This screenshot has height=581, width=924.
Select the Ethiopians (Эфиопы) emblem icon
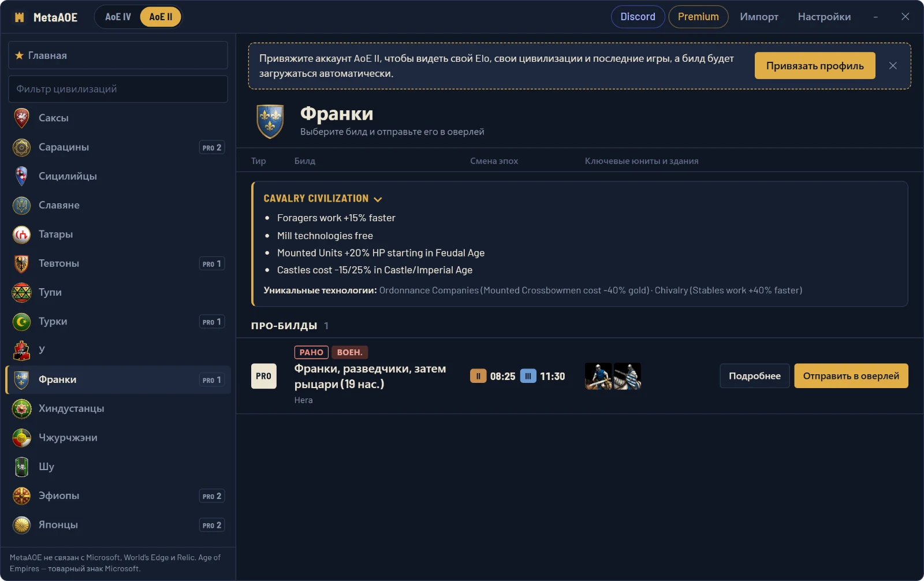point(22,496)
